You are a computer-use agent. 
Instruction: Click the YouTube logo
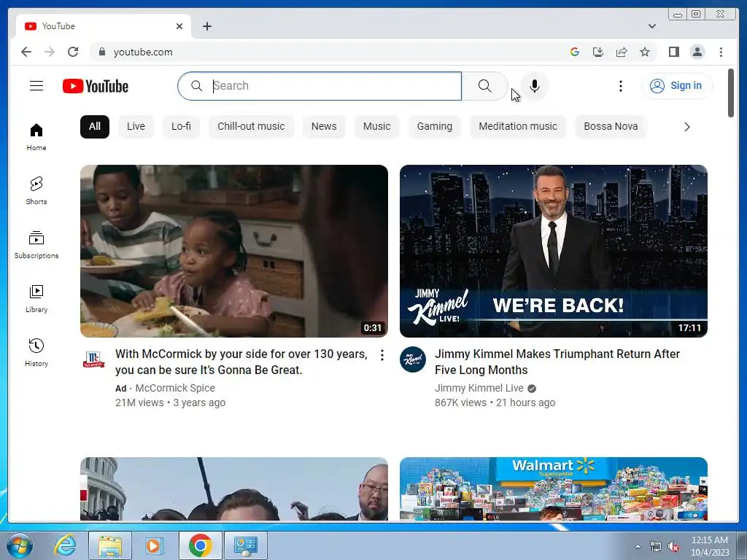96,86
